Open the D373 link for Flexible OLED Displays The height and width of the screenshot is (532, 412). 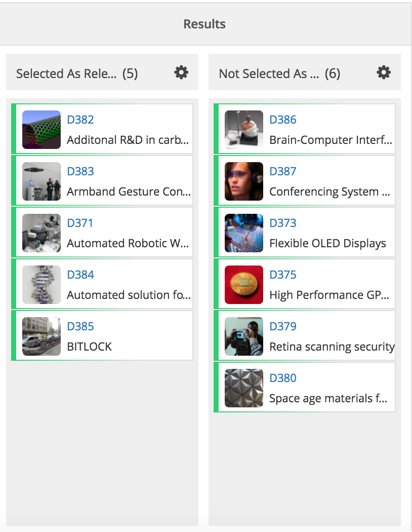pyautogui.click(x=282, y=223)
